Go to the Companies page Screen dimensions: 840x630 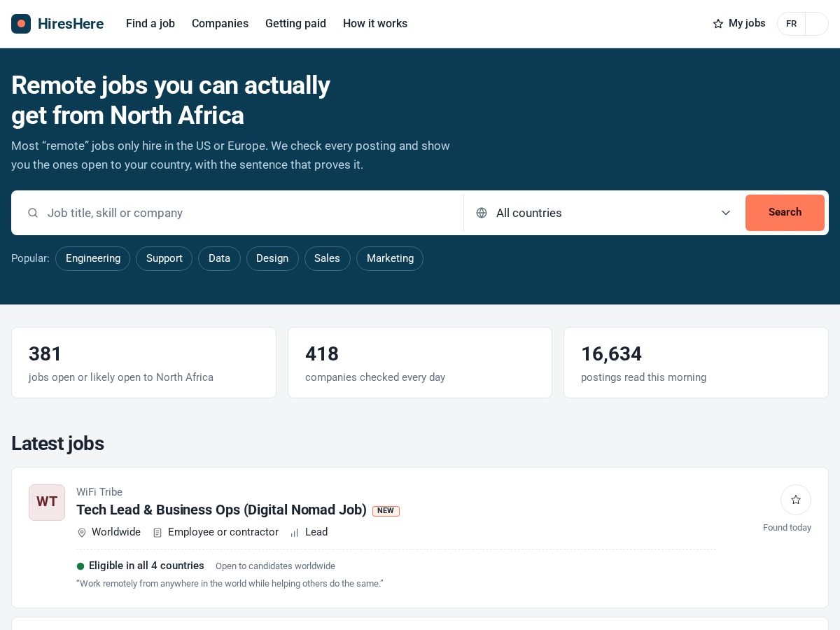coord(220,24)
